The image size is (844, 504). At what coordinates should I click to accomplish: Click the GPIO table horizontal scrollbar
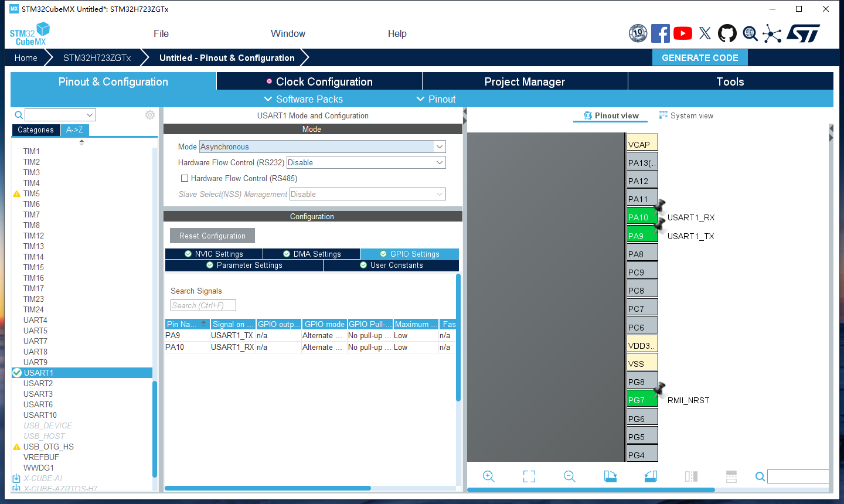[x=268, y=488]
